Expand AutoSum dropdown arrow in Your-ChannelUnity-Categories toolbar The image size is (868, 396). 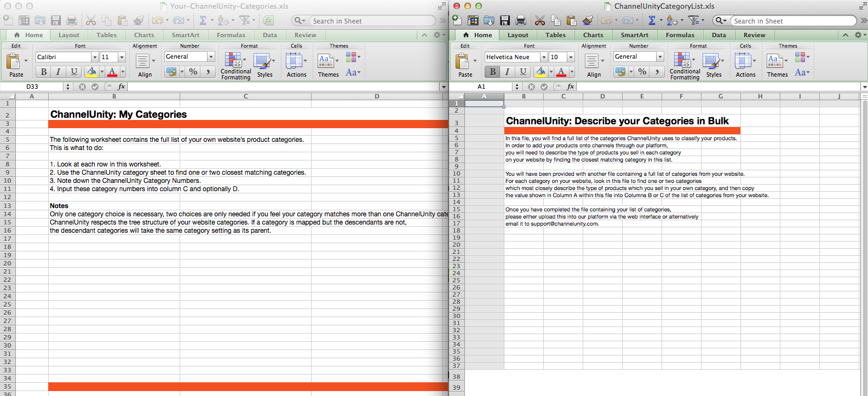[x=212, y=21]
